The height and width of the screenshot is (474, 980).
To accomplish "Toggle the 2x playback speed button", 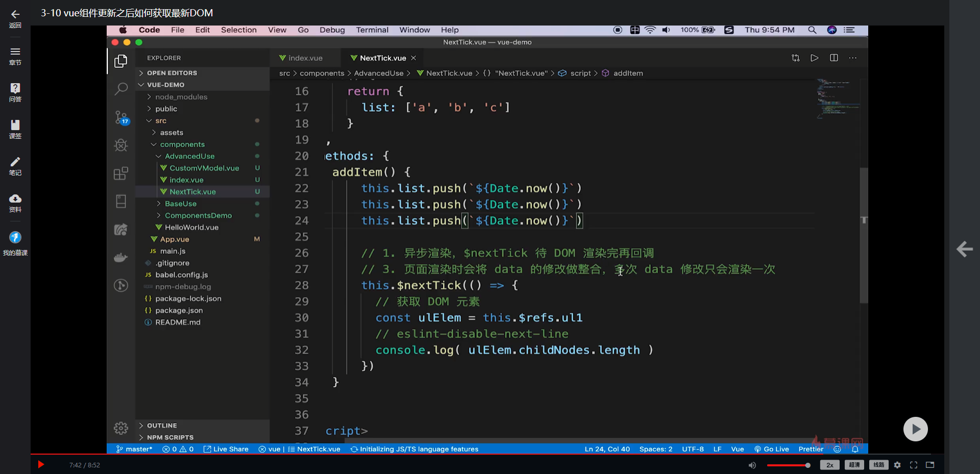I will pyautogui.click(x=829, y=465).
